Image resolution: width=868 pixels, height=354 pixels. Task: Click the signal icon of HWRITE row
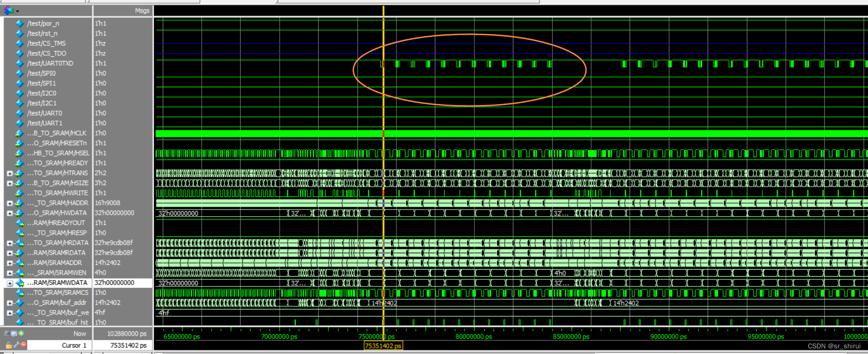tap(19, 193)
